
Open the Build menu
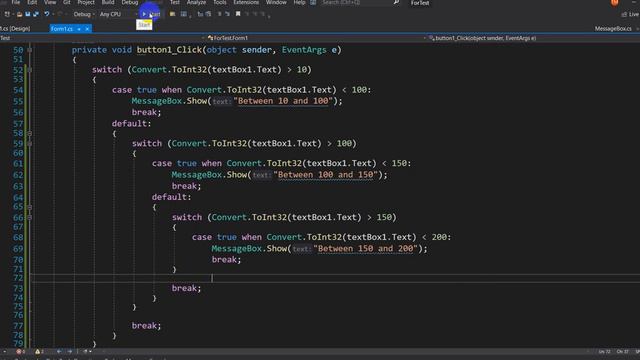[108, 2]
